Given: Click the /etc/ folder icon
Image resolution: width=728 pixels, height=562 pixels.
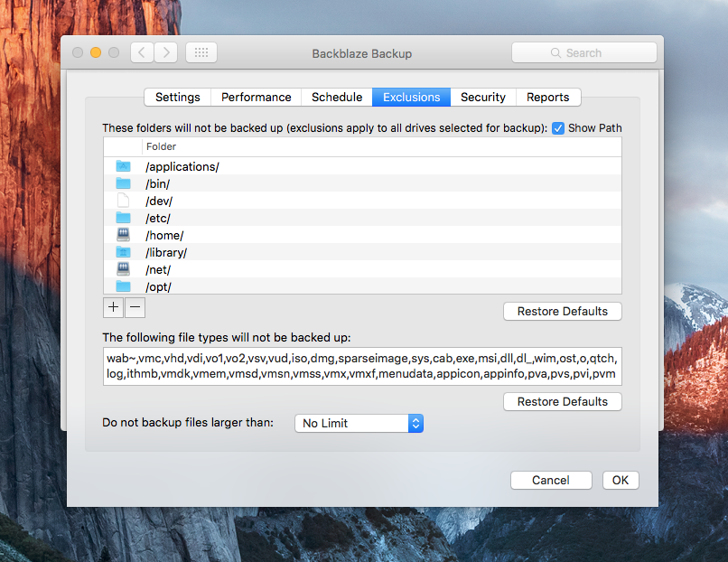Looking at the screenshot, I should point(123,218).
